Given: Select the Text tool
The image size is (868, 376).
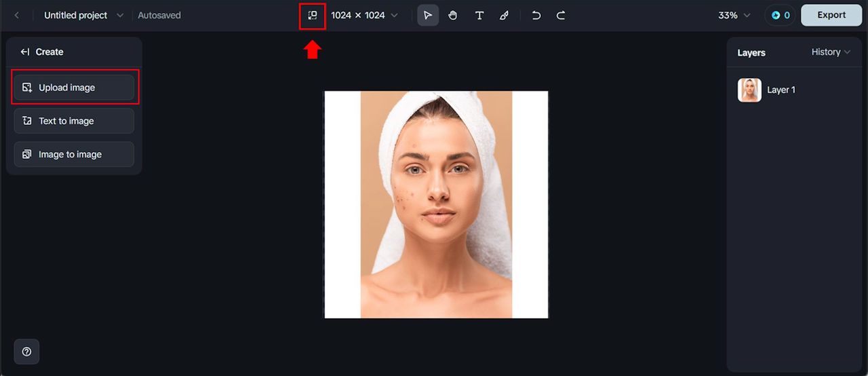Looking at the screenshot, I should tap(479, 15).
